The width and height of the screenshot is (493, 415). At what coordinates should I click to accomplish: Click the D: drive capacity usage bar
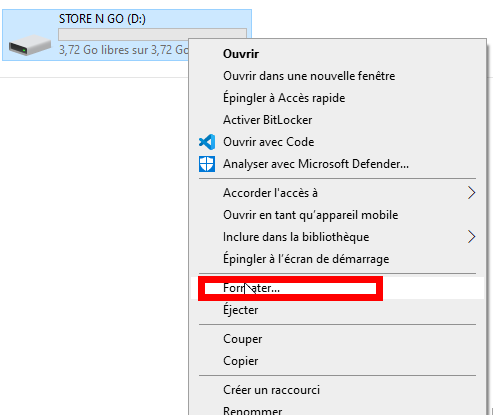point(152,34)
